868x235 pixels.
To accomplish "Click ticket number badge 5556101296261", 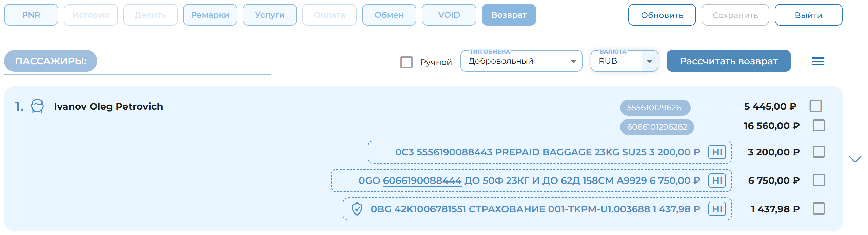I will coord(655,108).
